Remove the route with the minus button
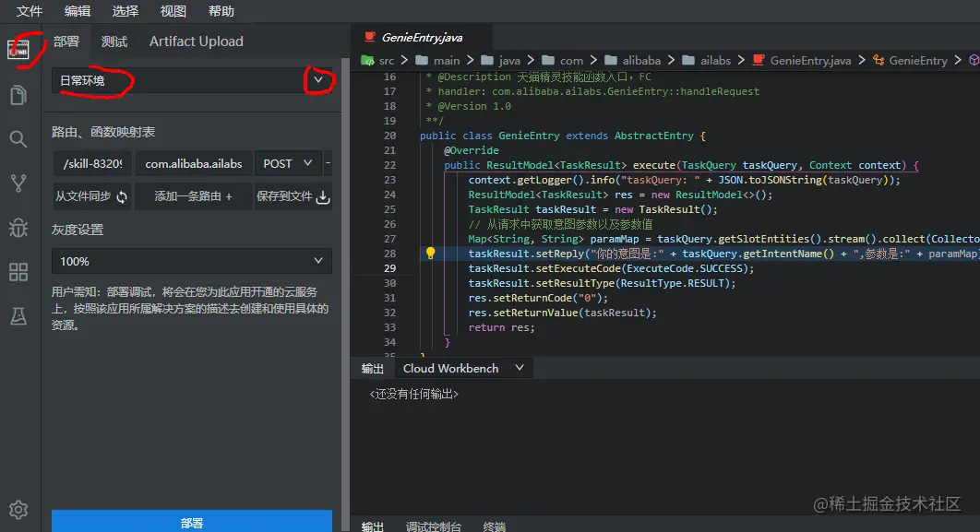Image resolution: width=980 pixels, height=532 pixels. [x=329, y=163]
